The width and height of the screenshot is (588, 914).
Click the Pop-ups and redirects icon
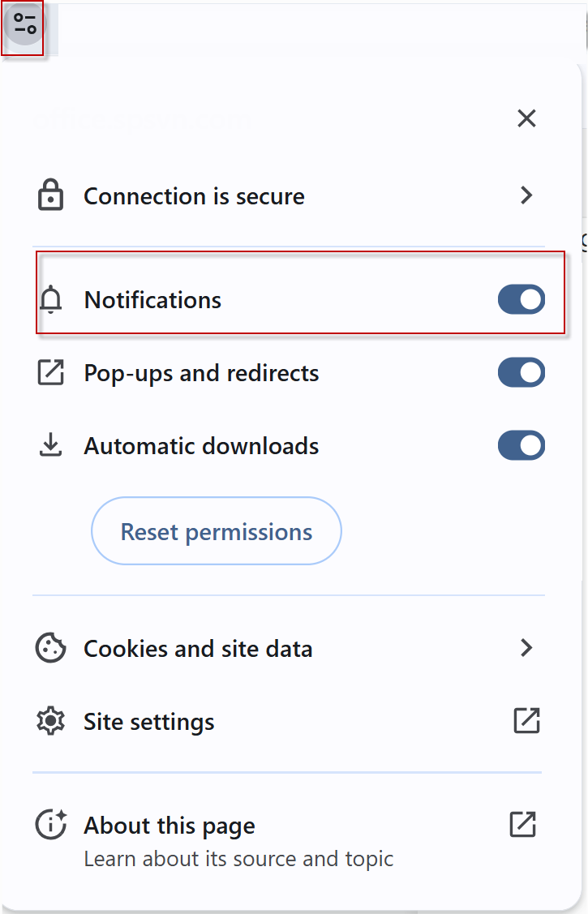(x=50, y=373)
